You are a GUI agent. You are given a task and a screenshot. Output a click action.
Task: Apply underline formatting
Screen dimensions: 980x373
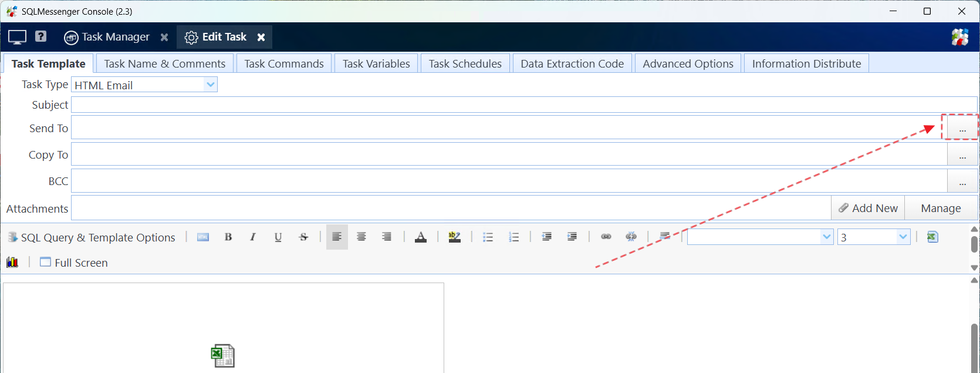coord(278,237)
